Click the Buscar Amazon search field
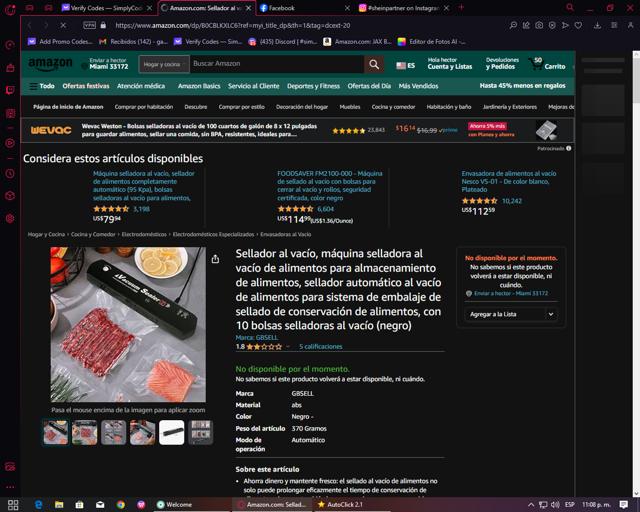Image resolution: width=640 pixels, height=512 pixels. coord(277,64)
